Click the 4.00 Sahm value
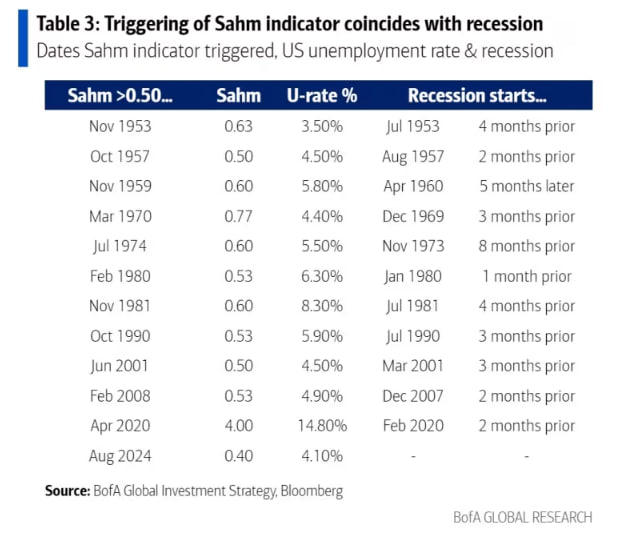This screenshot has width=636, height=541. [238, 427]
